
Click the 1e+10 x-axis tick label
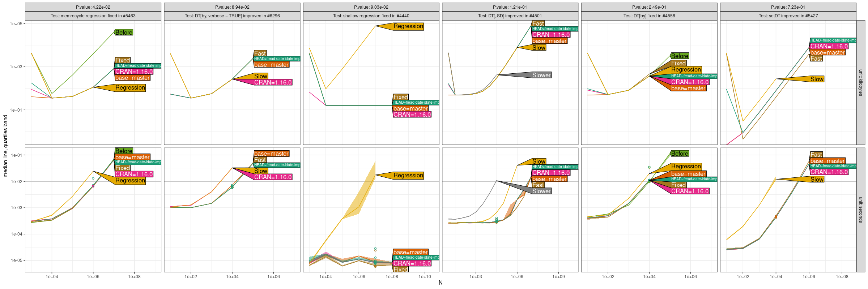click(425, 277)
